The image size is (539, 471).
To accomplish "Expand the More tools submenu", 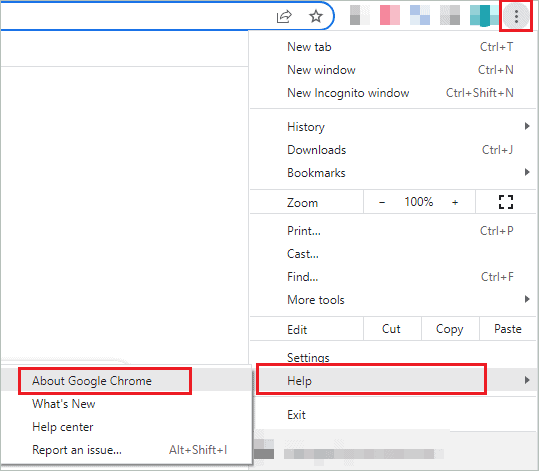I will pyautogui.click(x=393, y=300).
